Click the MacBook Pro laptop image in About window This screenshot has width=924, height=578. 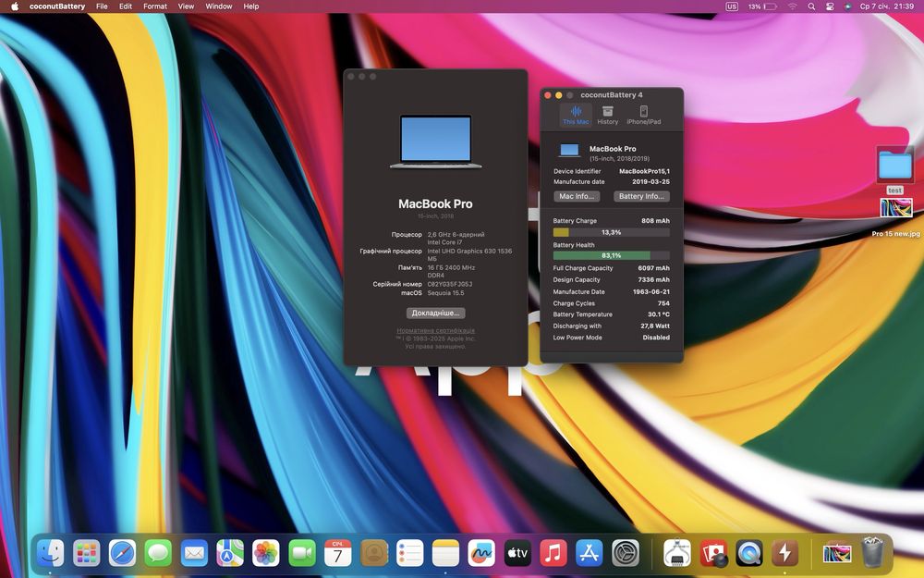pos(435,141)
